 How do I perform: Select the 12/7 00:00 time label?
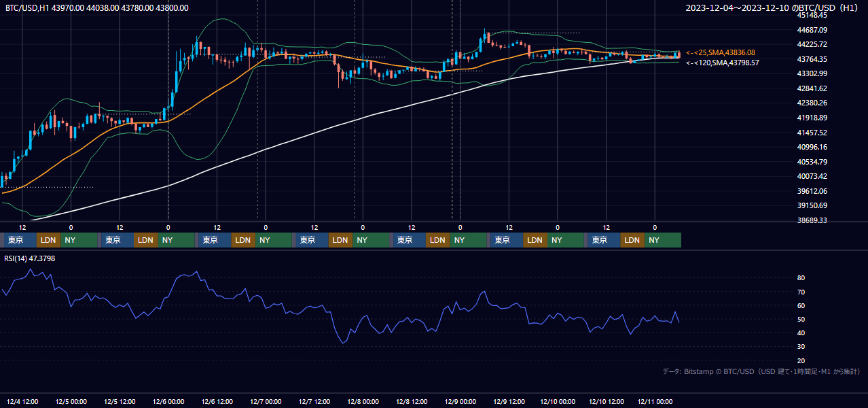coord(266,402)
